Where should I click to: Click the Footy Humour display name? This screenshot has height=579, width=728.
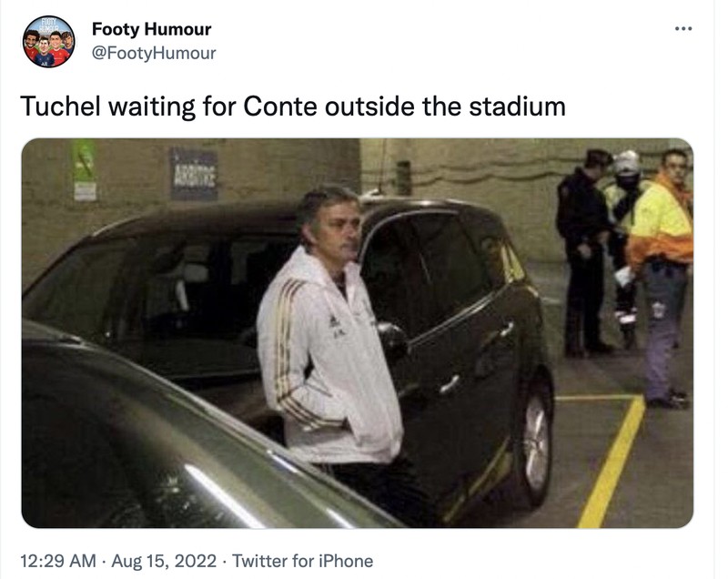[x=150, y=29]
